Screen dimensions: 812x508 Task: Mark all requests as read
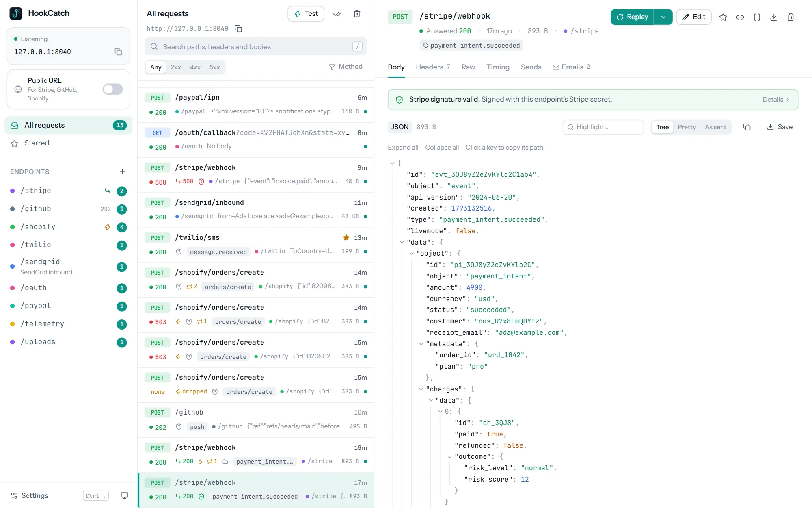click(x=337, y=14)
